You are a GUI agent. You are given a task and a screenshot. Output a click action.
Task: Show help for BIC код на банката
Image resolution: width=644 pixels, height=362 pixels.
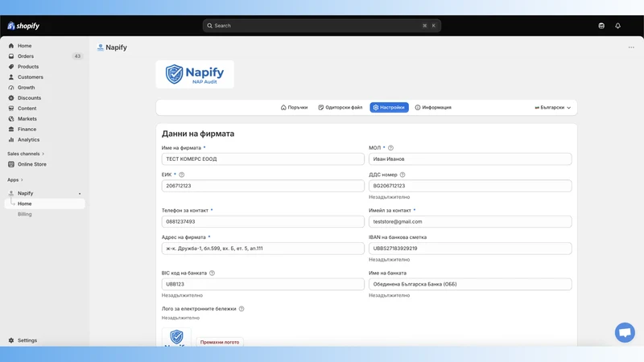point(212,273)
